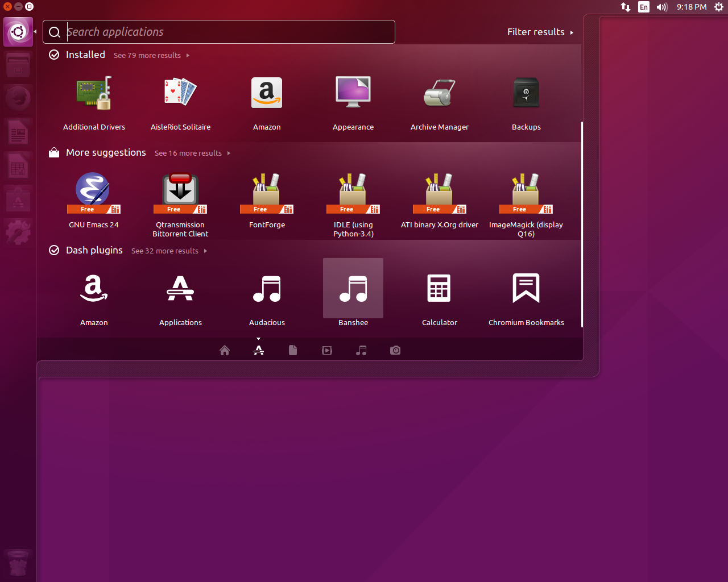Launch Archive Manager
The width and height of the screenshot is (728, 582).
tap(440, 103)
